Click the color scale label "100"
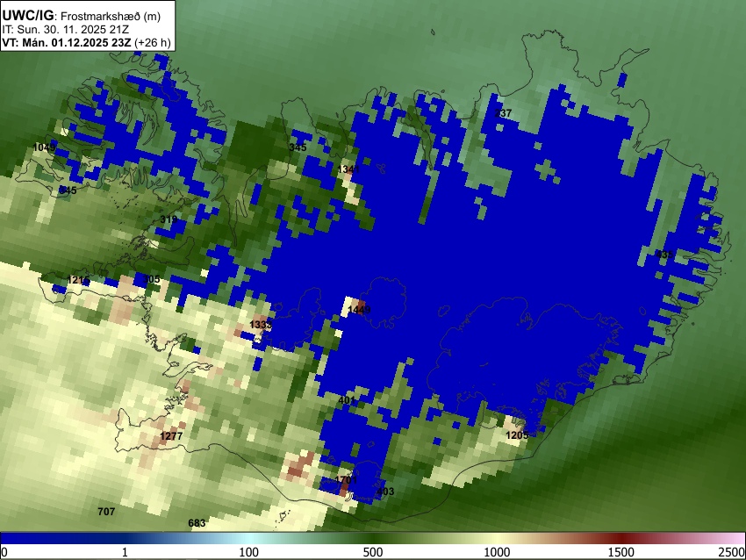This screenshot has height=560, width=746. pyautogui.click(x=248, y=552)
